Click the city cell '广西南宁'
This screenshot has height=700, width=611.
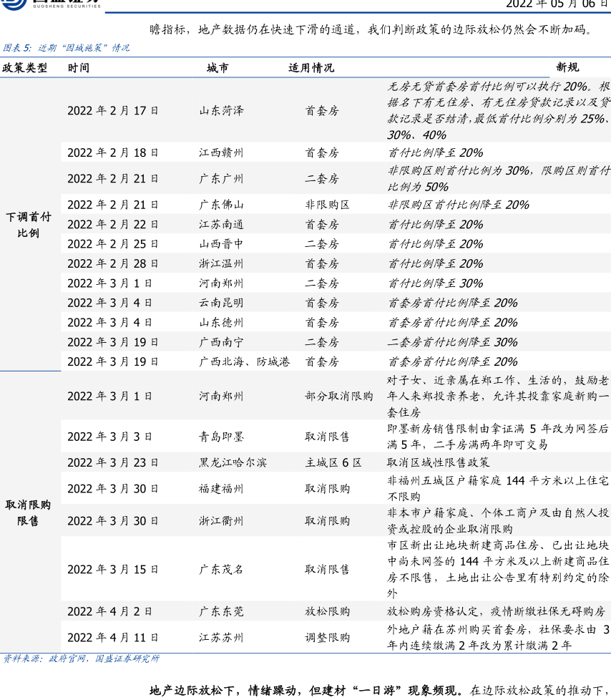pos(221,342)
